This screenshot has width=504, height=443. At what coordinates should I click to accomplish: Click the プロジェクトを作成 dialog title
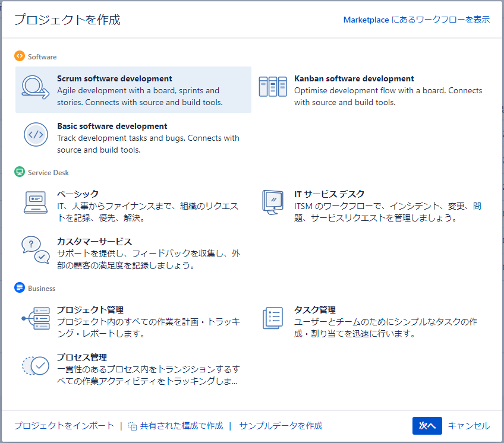(67, 20)
